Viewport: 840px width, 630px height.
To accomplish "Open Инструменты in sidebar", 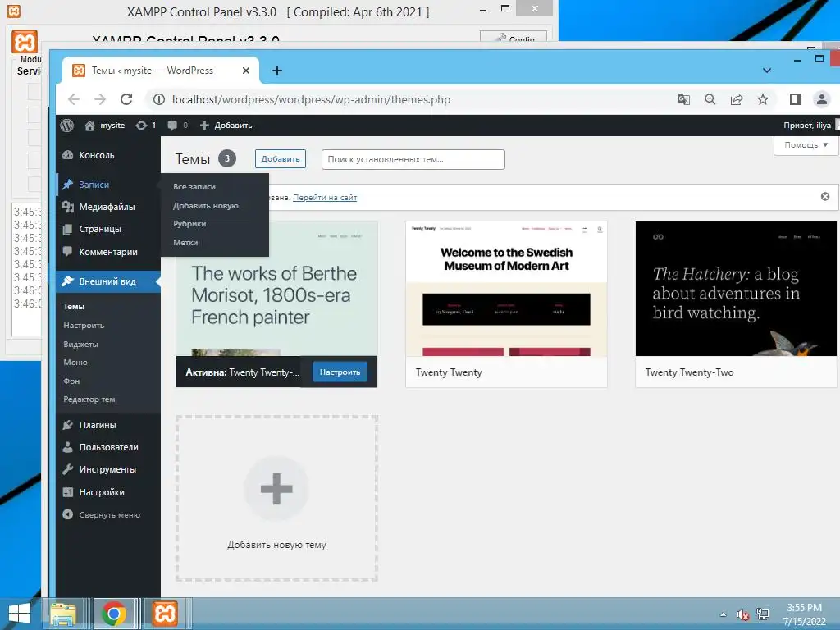I will click(x=108, y=469).
